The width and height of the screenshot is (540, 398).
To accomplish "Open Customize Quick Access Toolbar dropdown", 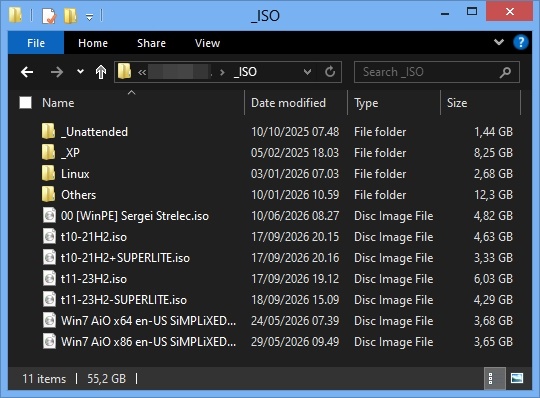I will click(x=89, y=17).
